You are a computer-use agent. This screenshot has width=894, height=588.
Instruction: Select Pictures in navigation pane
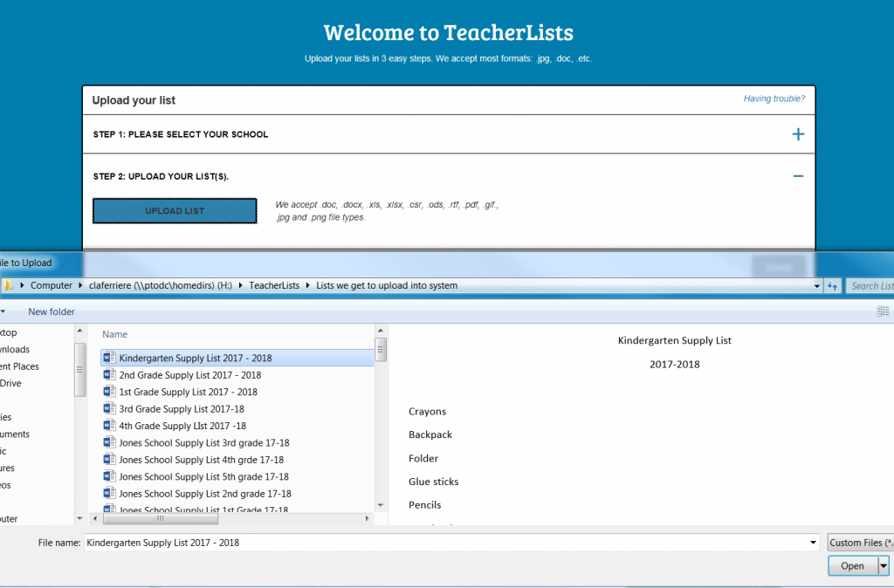coord(7,468)
